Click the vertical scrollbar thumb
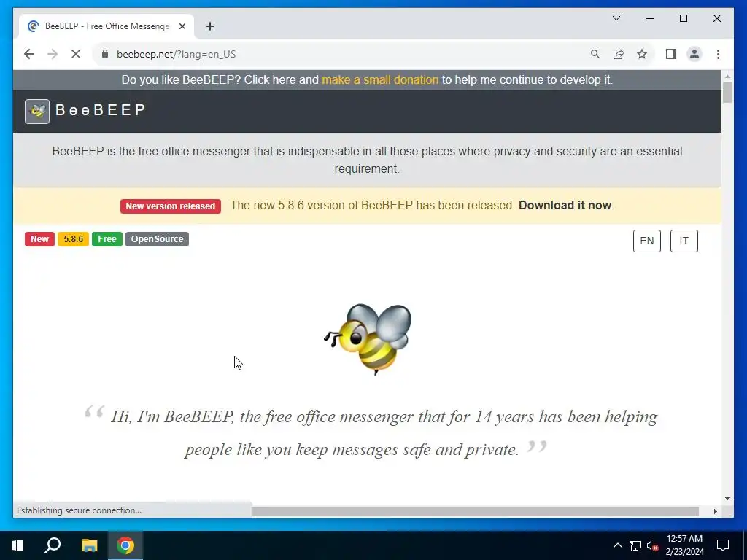 pos(727,93)
